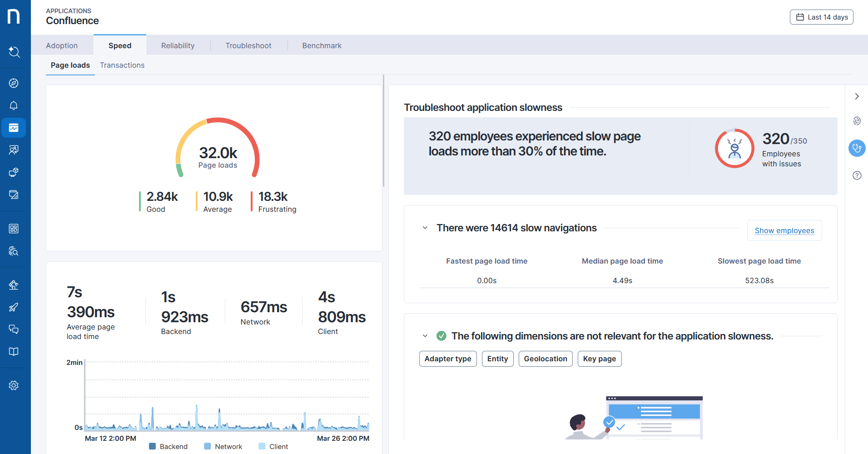Select the Transactions sub-tab
This screenshot has width=868, height=454.
point(122,65)
